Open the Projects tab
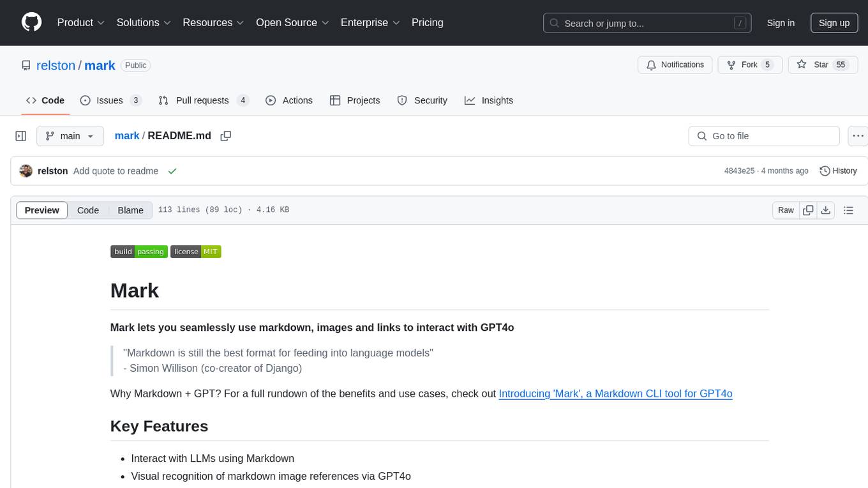Image resolution: width=868 pixels, height=488 pixels. (x=355, y=100)
